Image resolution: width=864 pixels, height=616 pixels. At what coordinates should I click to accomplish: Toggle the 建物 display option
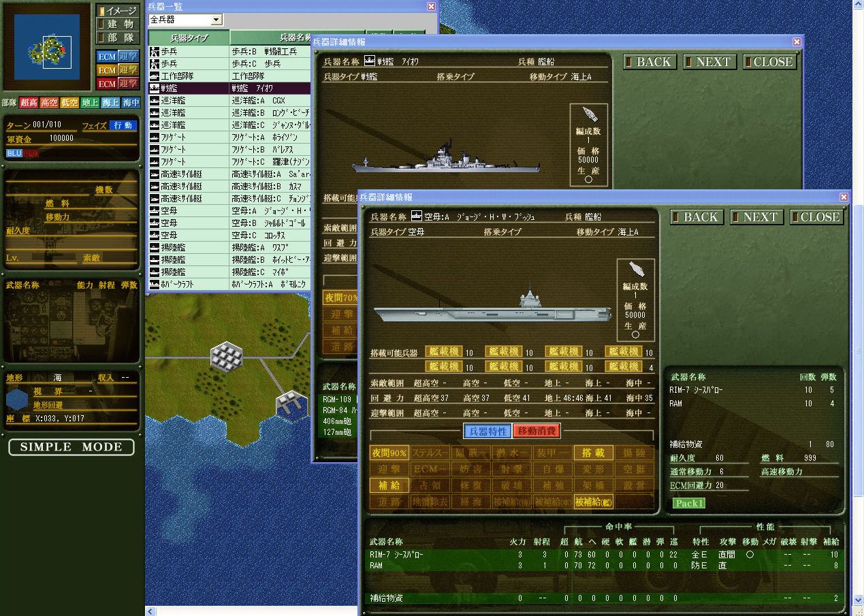click(118, 25)
